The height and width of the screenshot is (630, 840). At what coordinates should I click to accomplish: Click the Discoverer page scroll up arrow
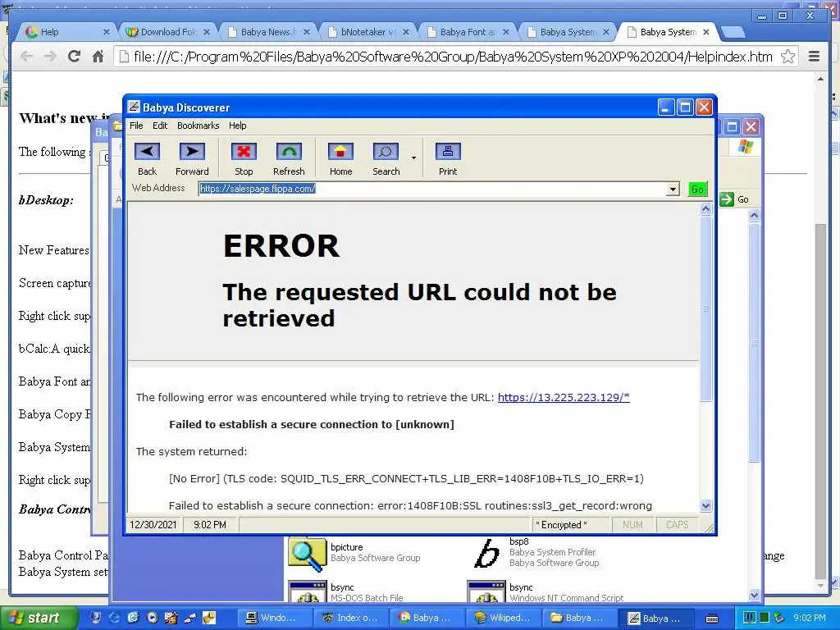tap(705, 209)
